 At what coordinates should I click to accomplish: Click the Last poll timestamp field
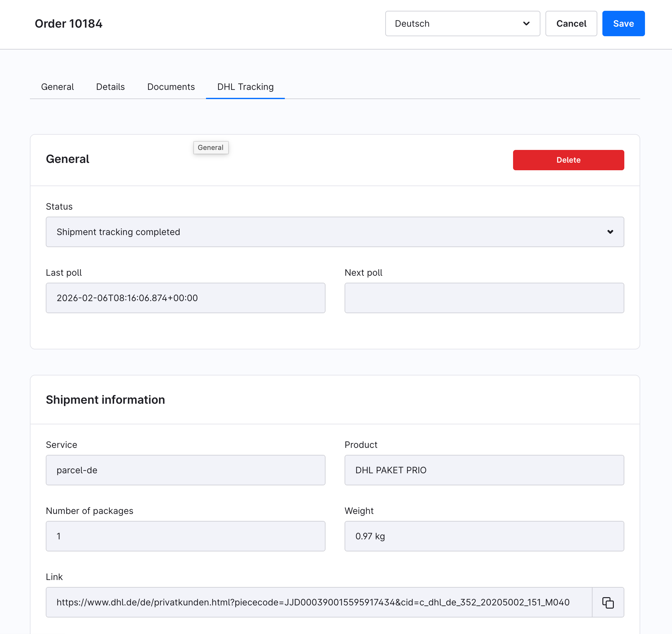click(185, 298)
